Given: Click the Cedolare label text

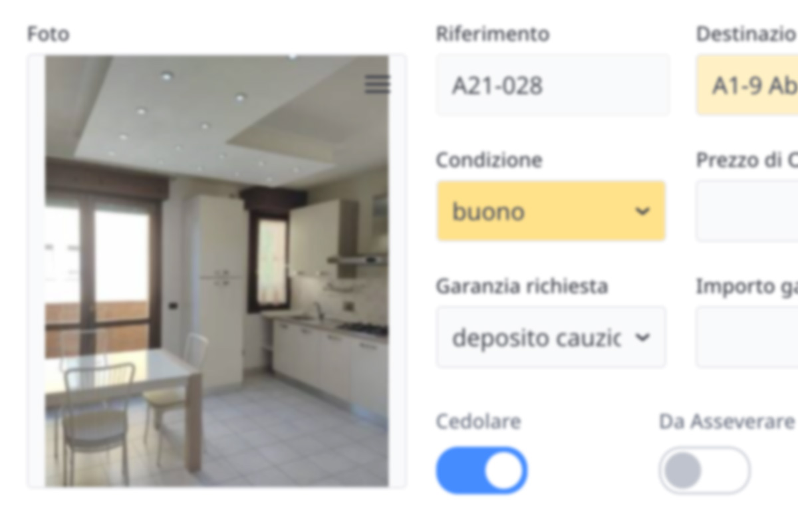Looking at the screenshot, I should coord(478,422).
